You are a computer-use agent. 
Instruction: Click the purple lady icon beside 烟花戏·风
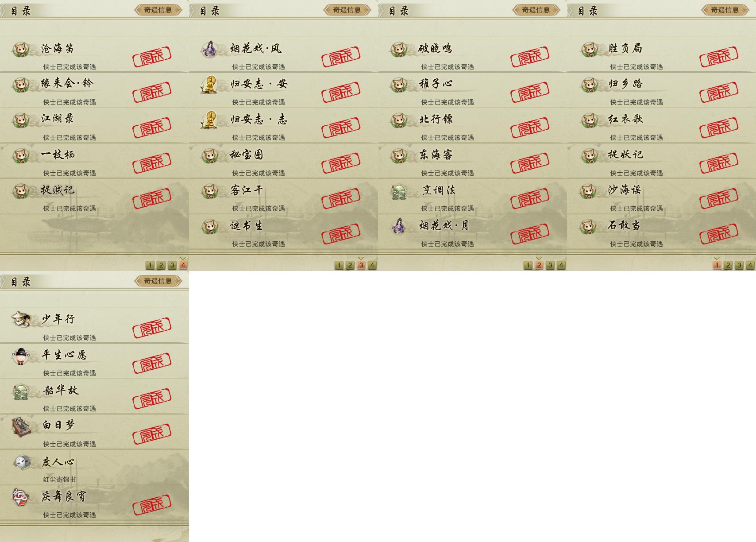pyautogui.click(x=210, y=49)
